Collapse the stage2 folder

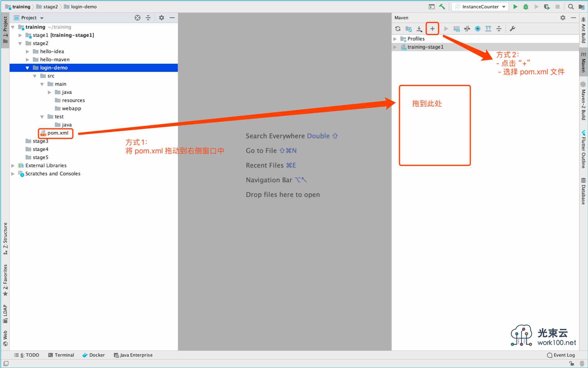point(20,43)
